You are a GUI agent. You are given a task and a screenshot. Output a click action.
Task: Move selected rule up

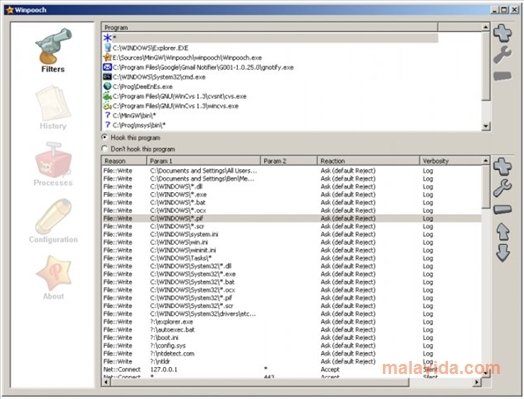tap(503, 232)
